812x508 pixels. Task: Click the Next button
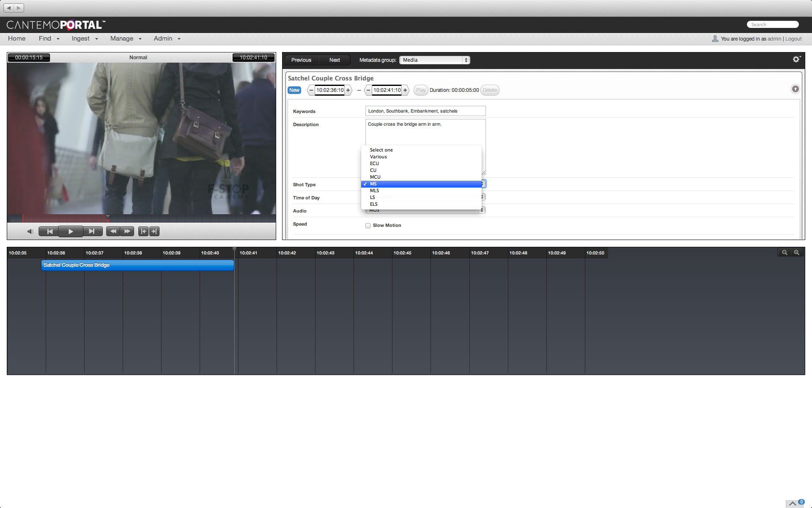click(x=335, y=60)
